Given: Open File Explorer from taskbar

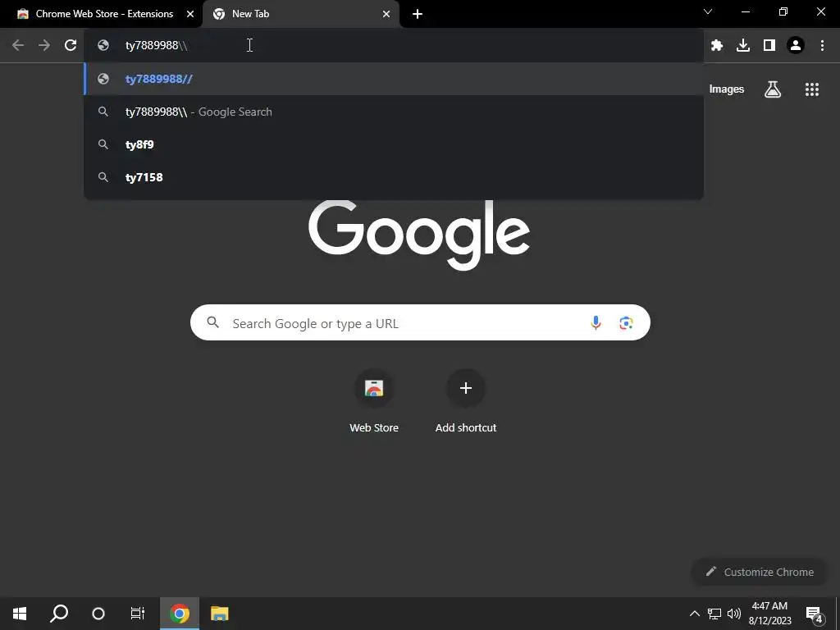Looking at the screenshot, I should [219, 614].
